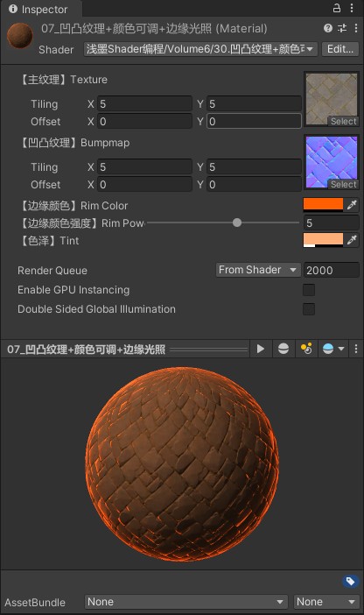This screenshot has height=615, width=364.
Task: Open the material presets slider icon
Action: point(342,28)
